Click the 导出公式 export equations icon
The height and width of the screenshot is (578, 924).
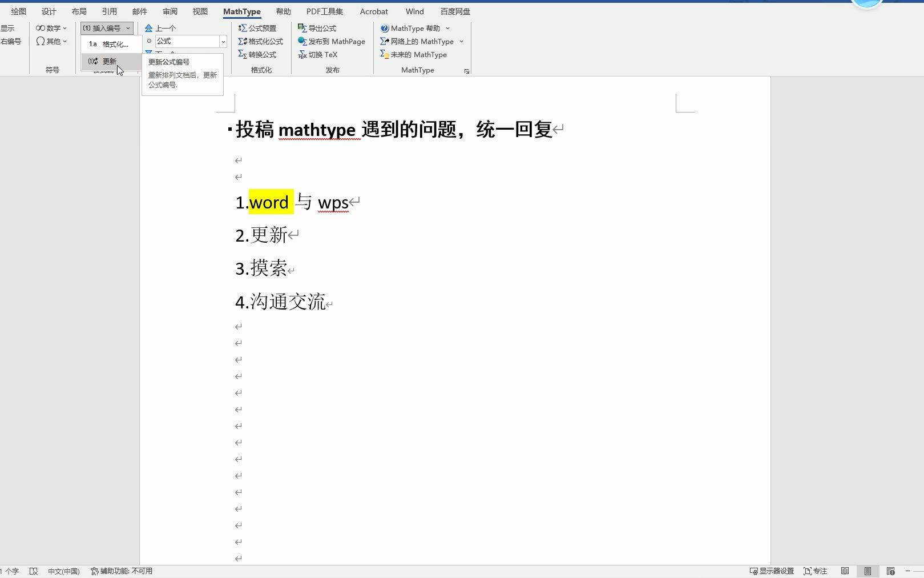coord(302,28)
